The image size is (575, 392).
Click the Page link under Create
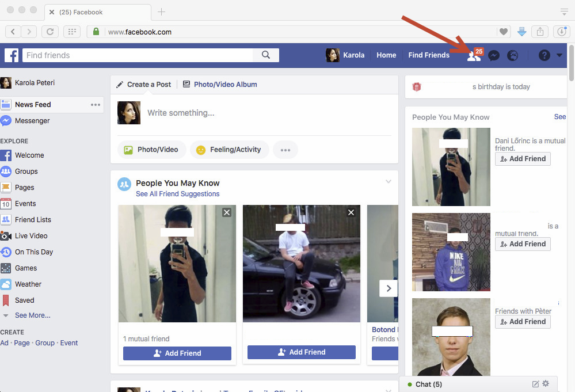[22, 343]
